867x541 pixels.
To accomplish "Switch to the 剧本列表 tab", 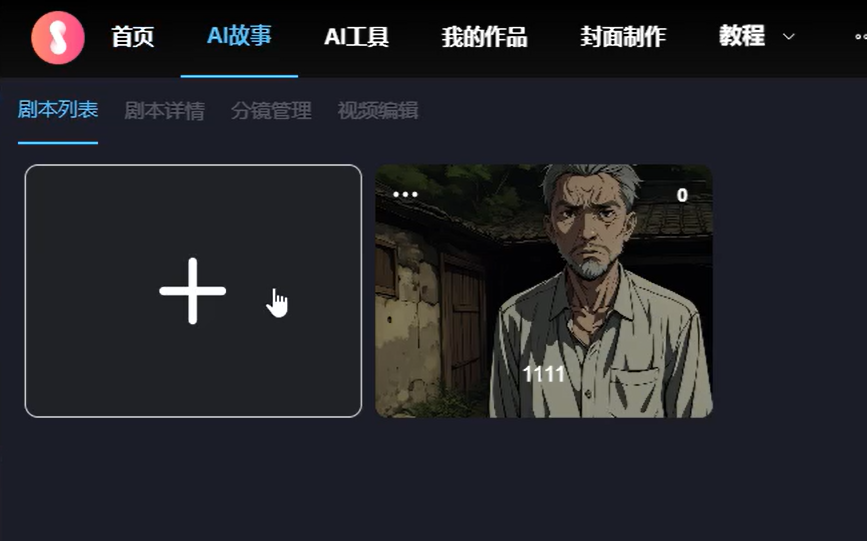I will (58, 110).
